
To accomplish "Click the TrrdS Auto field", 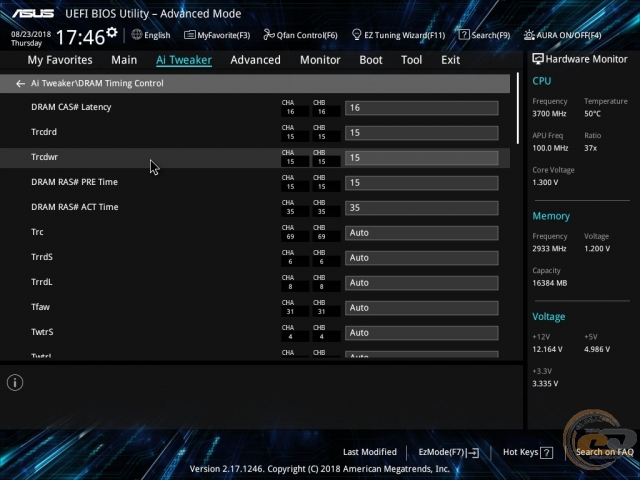I will coord(422,258).
